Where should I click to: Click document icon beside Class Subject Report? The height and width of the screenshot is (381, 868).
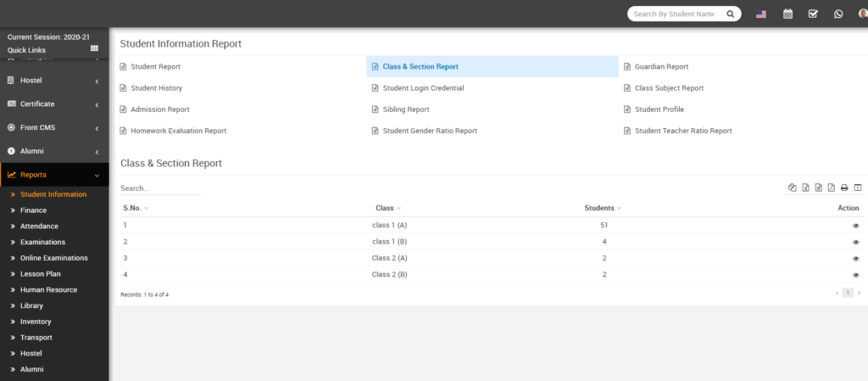point(627,88)
